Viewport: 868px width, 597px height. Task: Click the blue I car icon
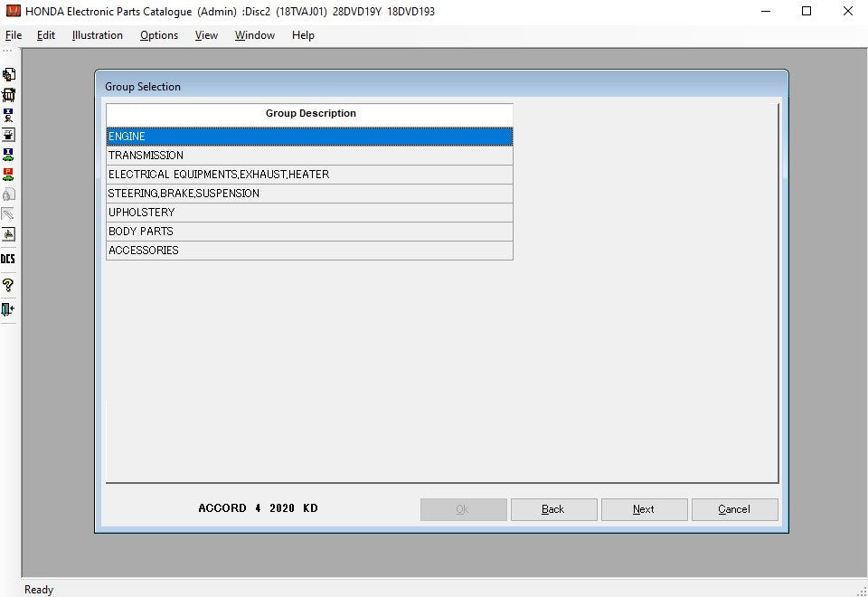coord(8,154)
